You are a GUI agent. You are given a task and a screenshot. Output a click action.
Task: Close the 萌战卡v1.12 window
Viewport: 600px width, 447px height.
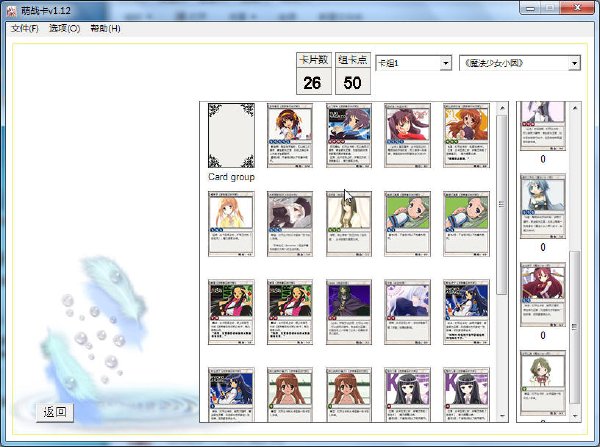point(577,8)
